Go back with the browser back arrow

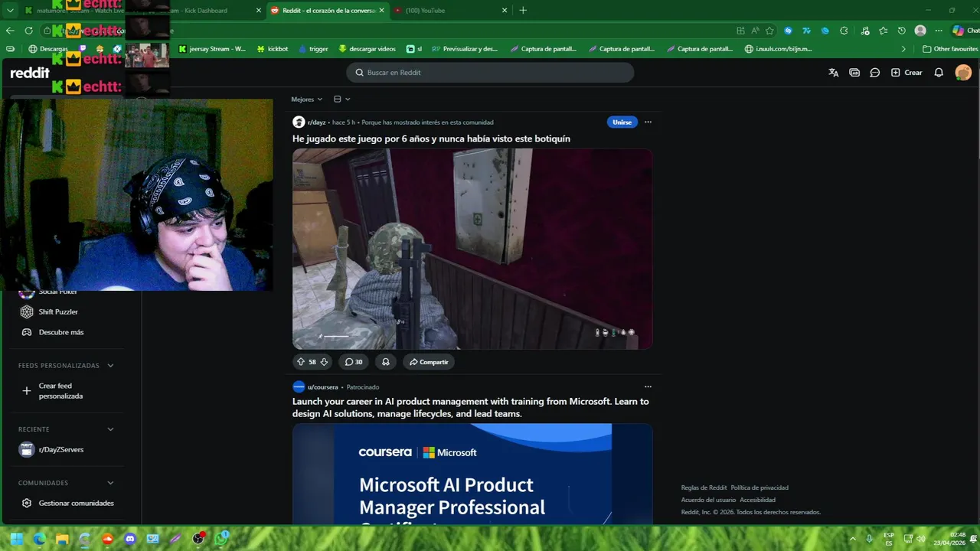coord(10,31)
